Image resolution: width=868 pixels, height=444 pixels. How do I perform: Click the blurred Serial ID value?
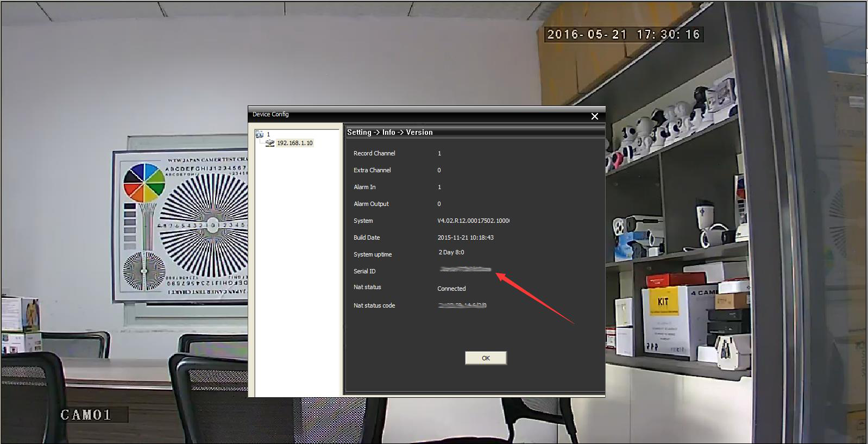466,269
